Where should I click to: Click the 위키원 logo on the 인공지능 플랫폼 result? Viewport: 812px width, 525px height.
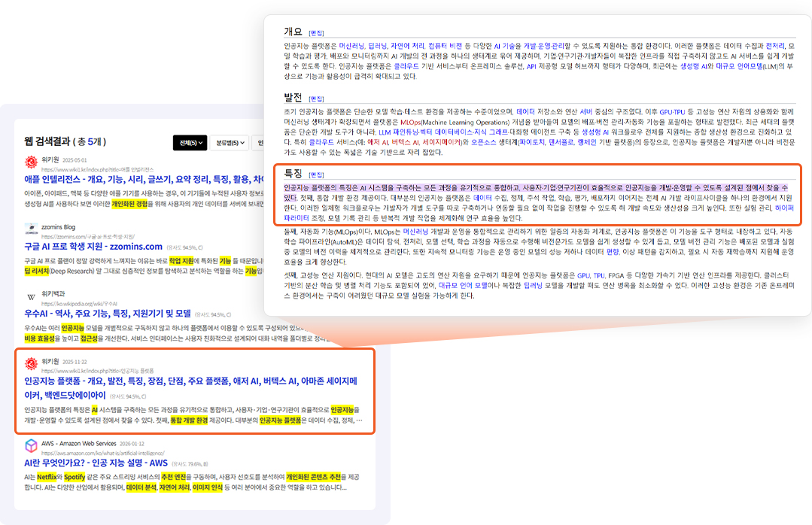31,364
